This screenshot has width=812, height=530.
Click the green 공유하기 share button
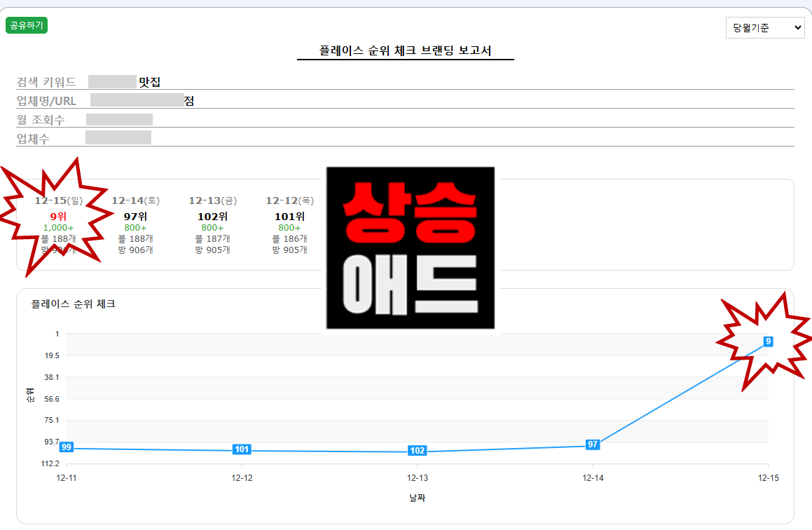click(27, 25)
